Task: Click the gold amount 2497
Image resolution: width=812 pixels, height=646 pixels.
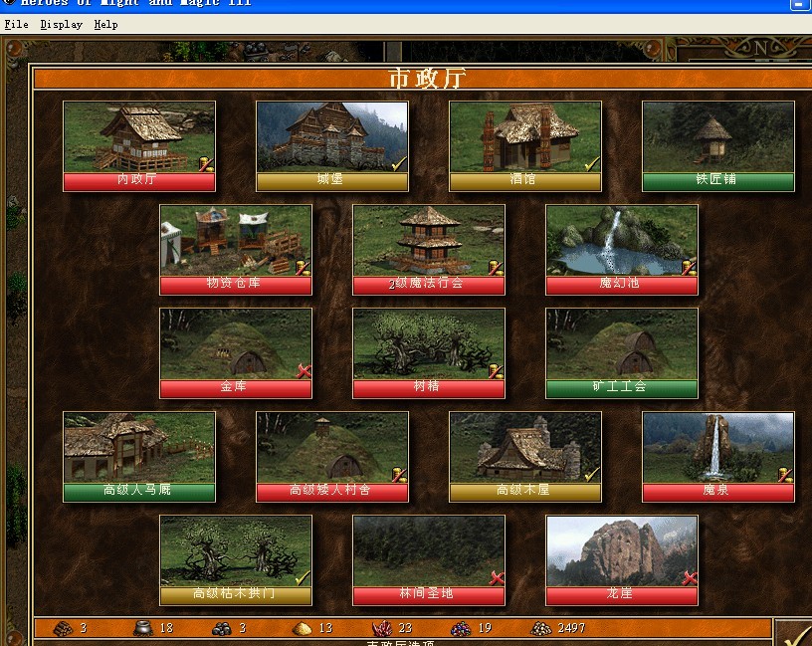Action: click(x=571, y=628)
